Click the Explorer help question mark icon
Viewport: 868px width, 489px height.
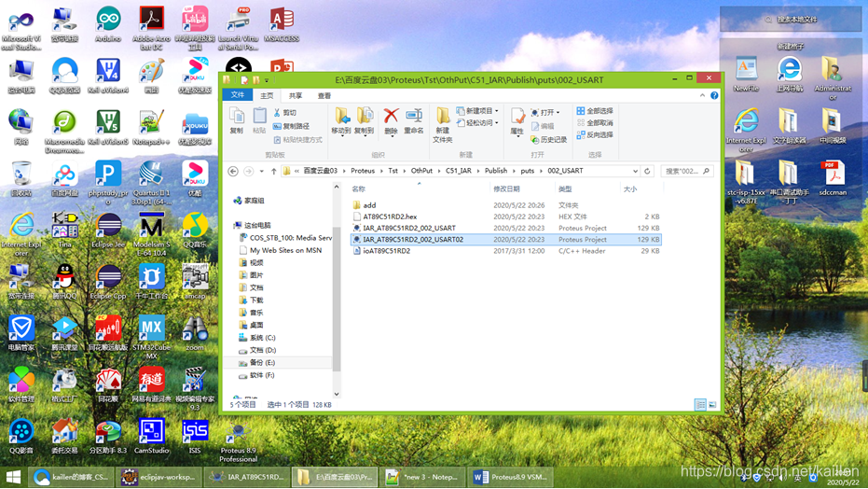(714, 95)
